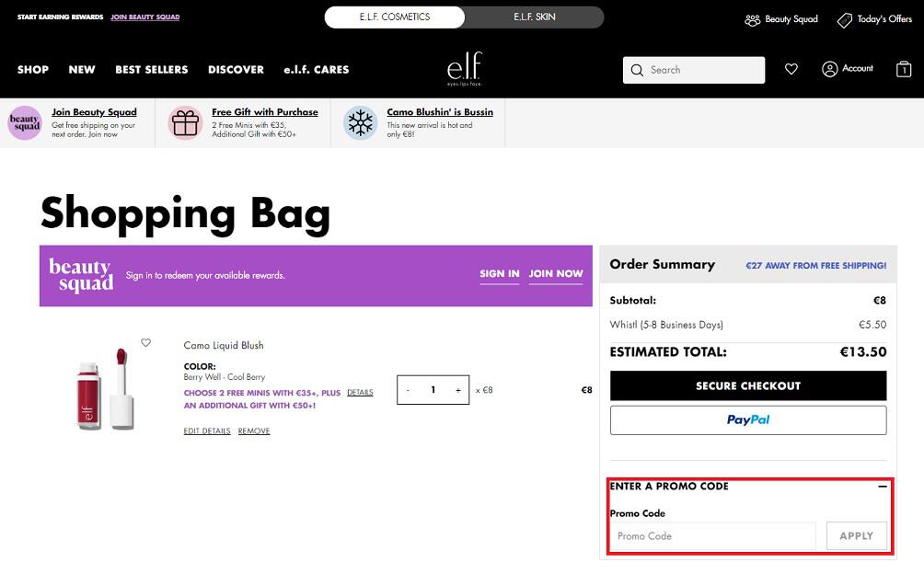Click the Promo Code input field

tap(713, 535)
